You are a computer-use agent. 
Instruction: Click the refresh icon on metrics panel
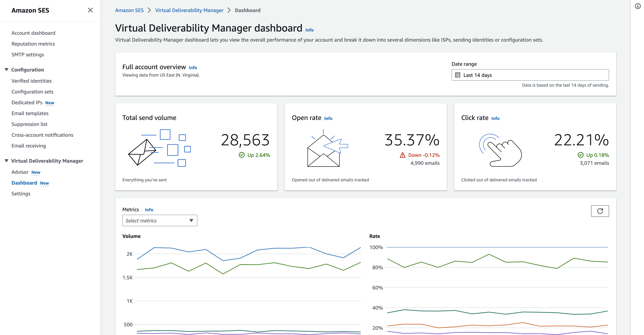pyautogui.click(x=600, y=211)
